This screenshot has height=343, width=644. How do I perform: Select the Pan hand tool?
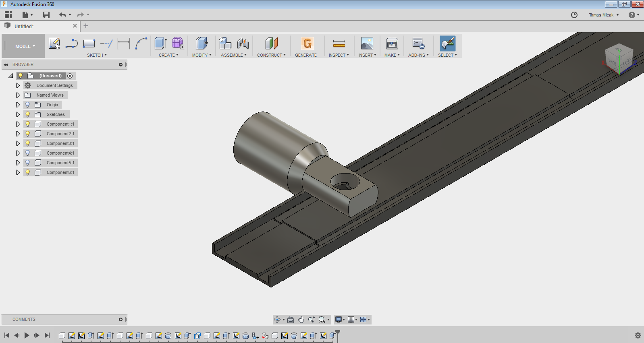(301, 320)
